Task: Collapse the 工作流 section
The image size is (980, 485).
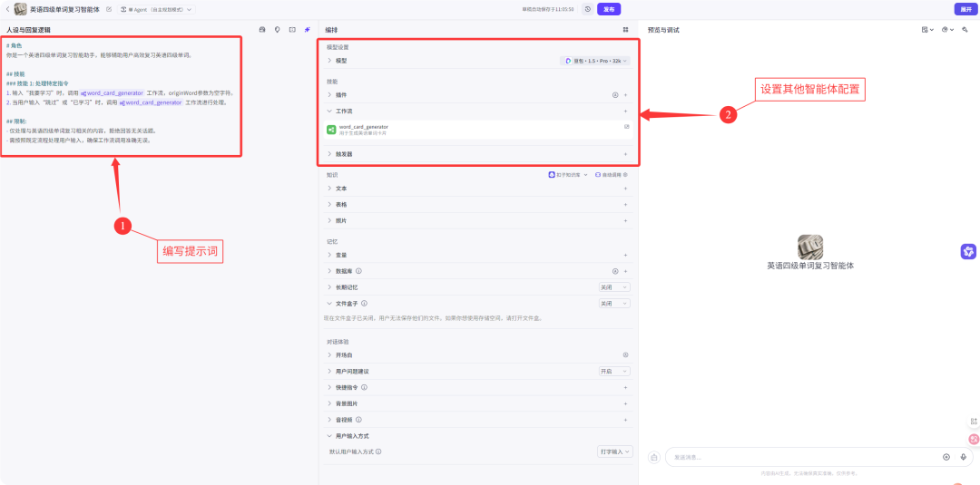Action: pyautogui.click(x=329, y=111)
